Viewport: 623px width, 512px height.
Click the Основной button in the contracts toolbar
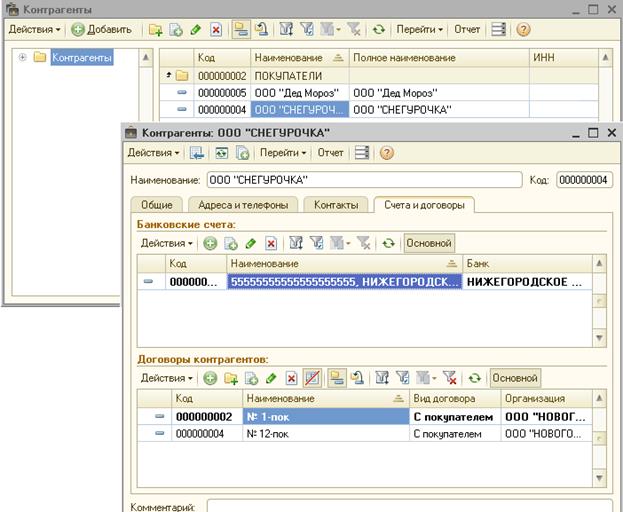pyautogui.click(x=516, y=379)
